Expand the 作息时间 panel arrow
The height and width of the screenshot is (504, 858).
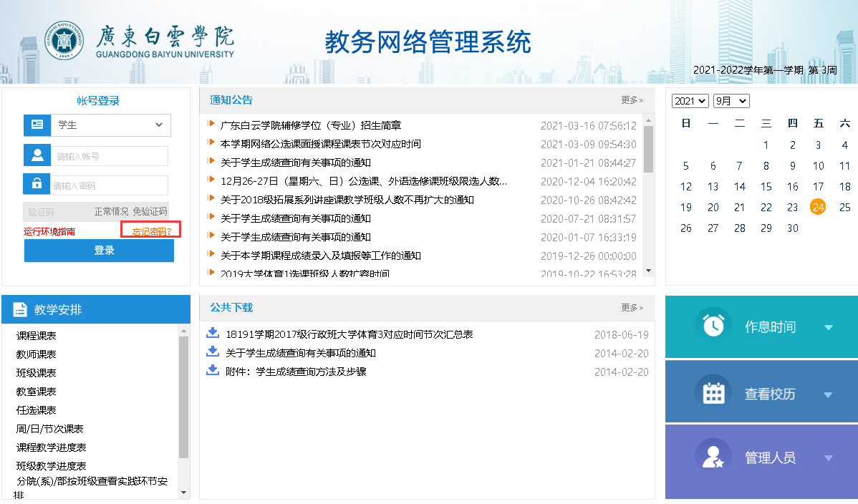click(x=829, y=328)
